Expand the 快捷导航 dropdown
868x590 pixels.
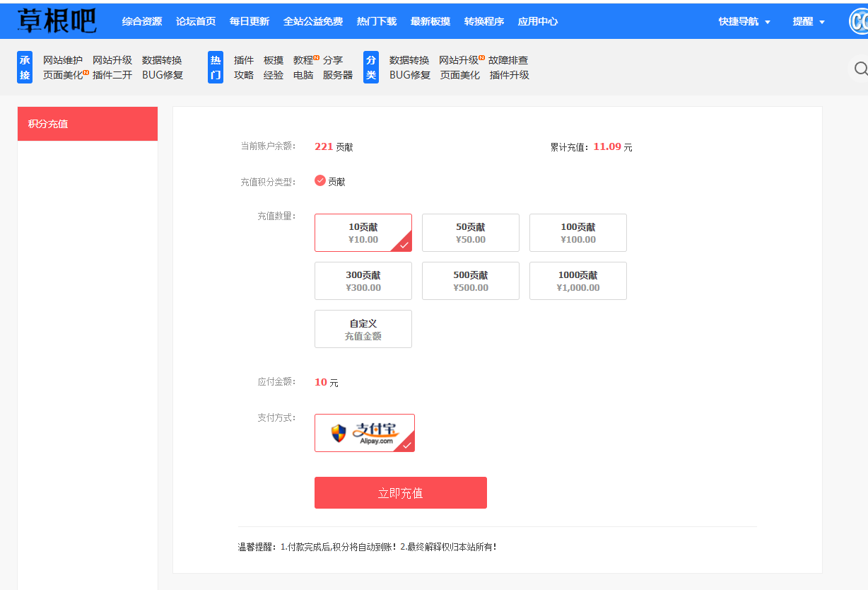(744, 21)
